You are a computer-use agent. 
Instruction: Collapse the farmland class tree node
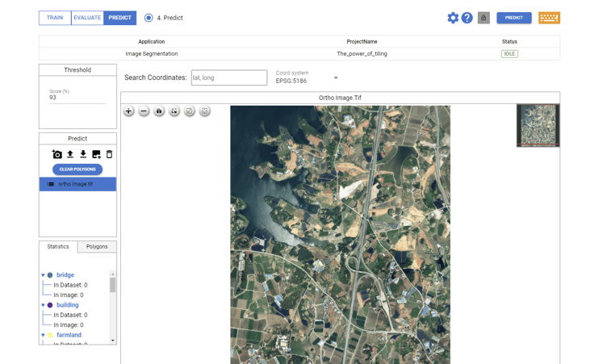tap(43, 335)
